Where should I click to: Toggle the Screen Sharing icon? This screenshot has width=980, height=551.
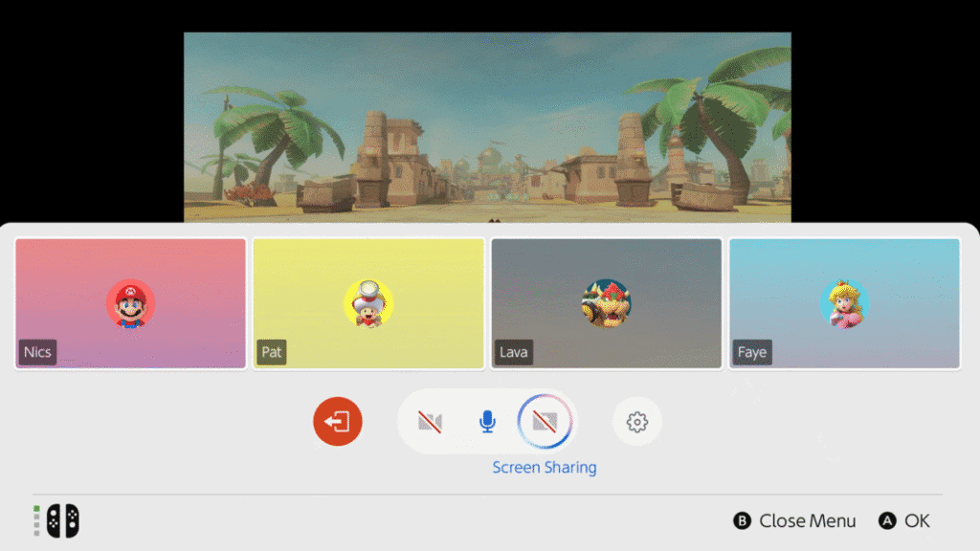coord(545,422)
